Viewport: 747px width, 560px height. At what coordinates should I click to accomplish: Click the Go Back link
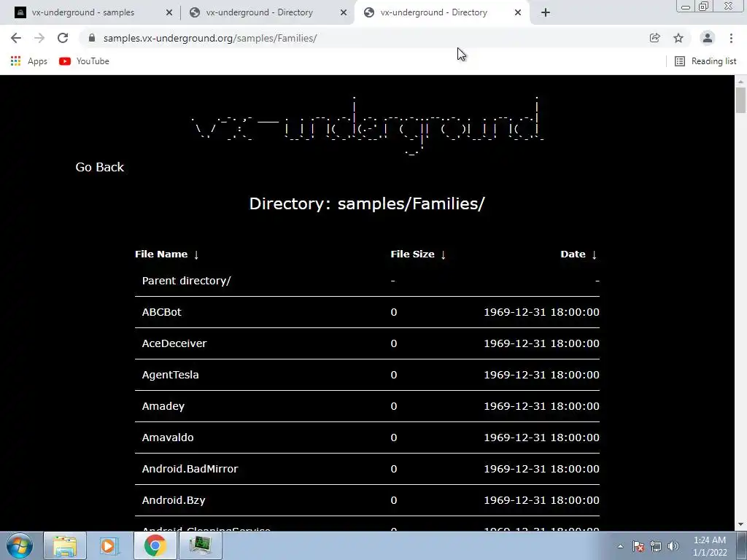pyautogui.click(x=99, y=167)
